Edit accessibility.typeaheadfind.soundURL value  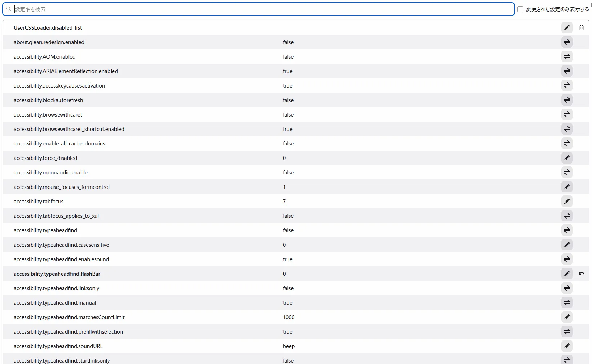coord(567,346)
